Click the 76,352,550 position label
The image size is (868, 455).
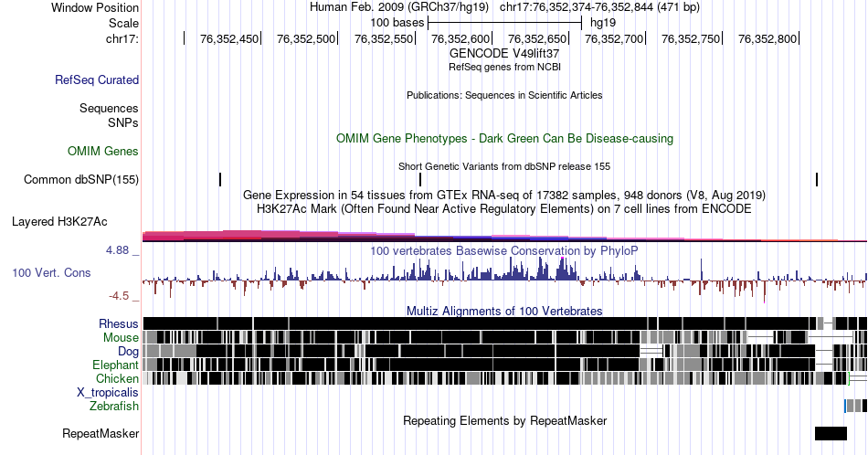pos(384,38)
